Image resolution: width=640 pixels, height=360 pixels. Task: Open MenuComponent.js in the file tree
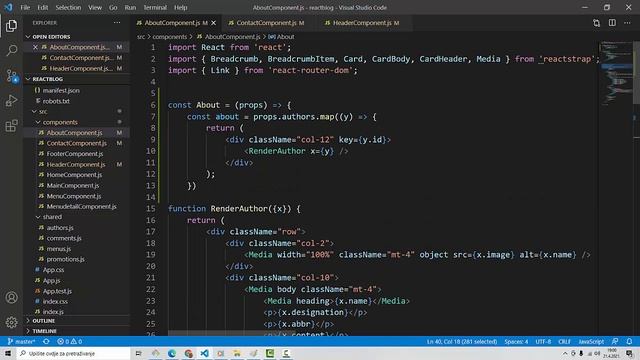point(73,196)
